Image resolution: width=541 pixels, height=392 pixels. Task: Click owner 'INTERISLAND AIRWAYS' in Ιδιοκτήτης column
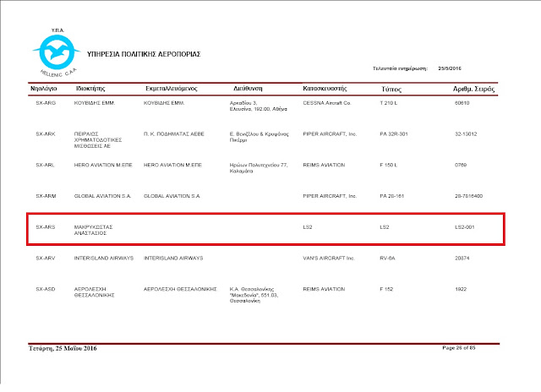[x=104, y=258]
